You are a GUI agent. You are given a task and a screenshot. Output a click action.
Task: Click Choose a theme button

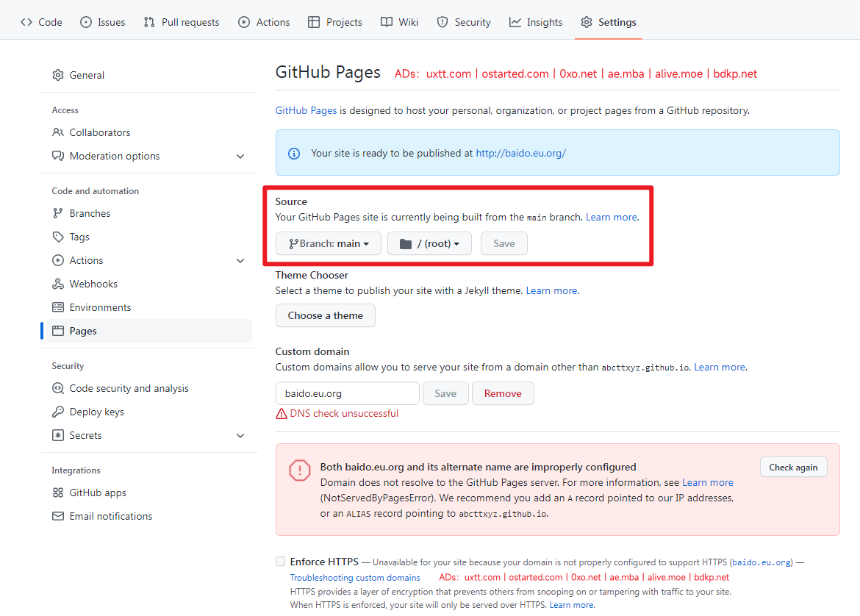point(325,315)
